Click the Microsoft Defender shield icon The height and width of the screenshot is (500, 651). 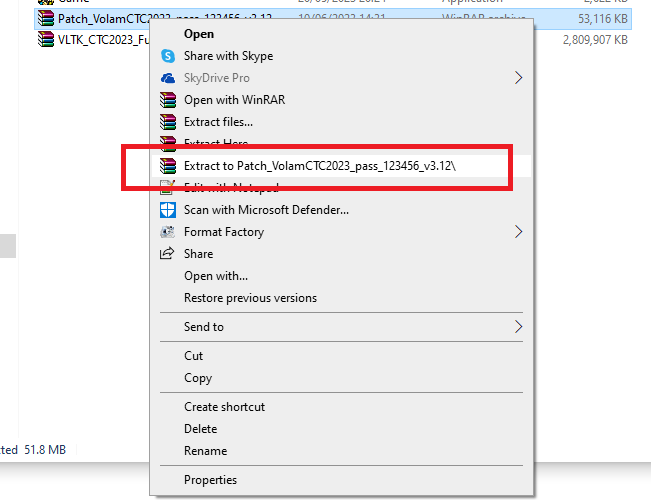pyautogui.click(x=168, y=210)
